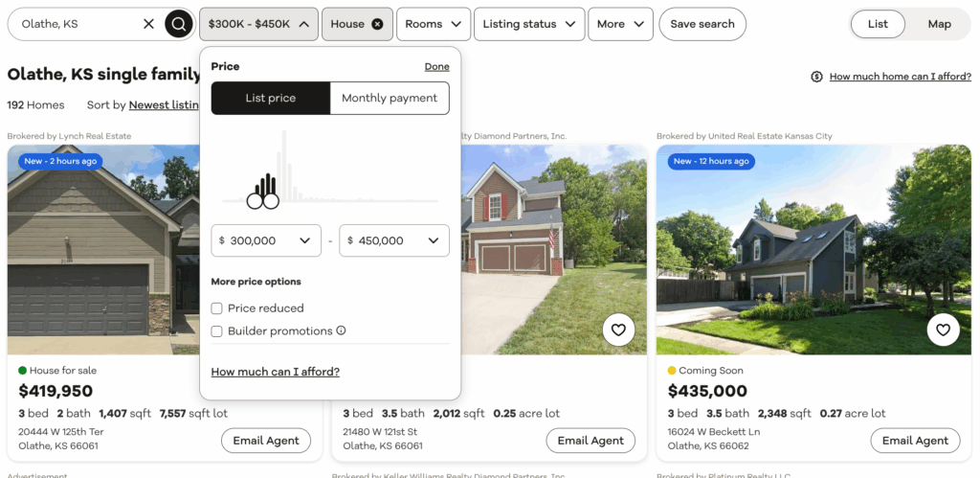Check the Builder promotions option
The width and height of the screenshot is (980, 478).
[x=217, y=331]
